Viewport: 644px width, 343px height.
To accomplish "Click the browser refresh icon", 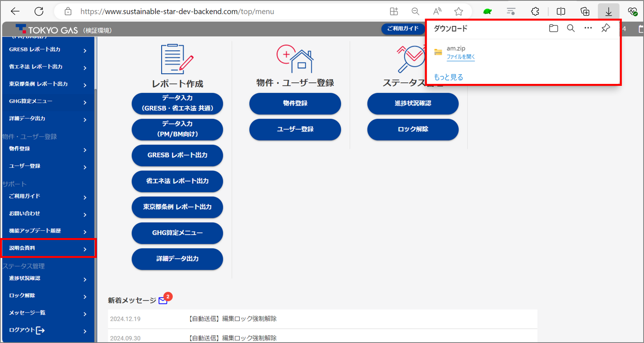I will coord(39,11).
